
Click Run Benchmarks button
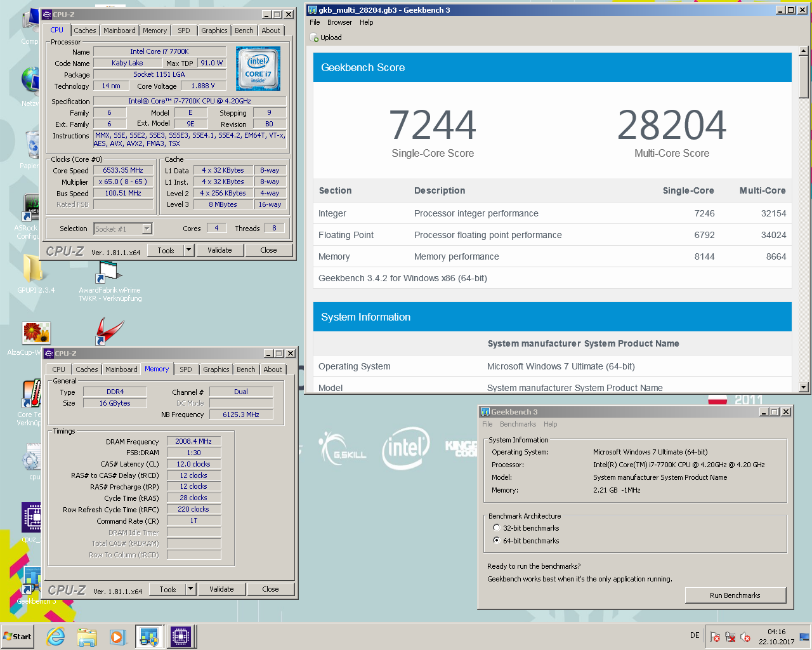[735, 595]
